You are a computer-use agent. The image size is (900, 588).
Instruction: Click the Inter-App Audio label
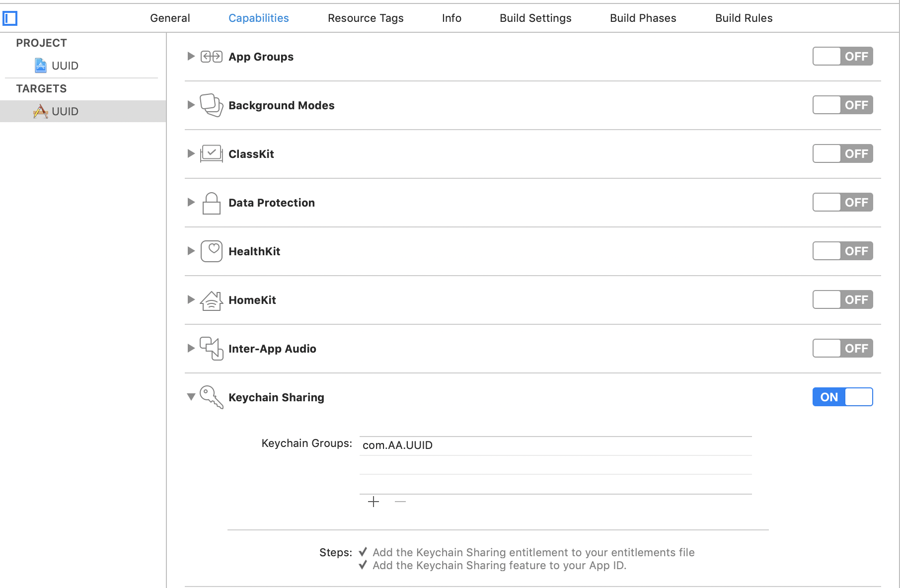(272, 349)
